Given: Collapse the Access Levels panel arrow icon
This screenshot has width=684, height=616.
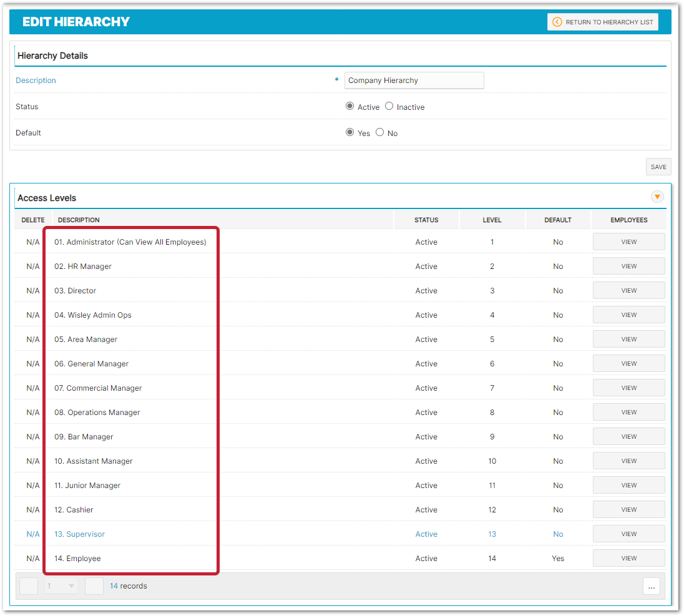Looking at the screenshot, I should coord(657,197).
